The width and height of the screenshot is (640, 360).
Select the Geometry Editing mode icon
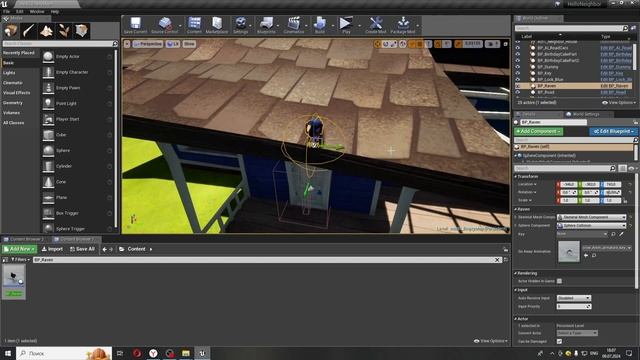coord(81,31)
